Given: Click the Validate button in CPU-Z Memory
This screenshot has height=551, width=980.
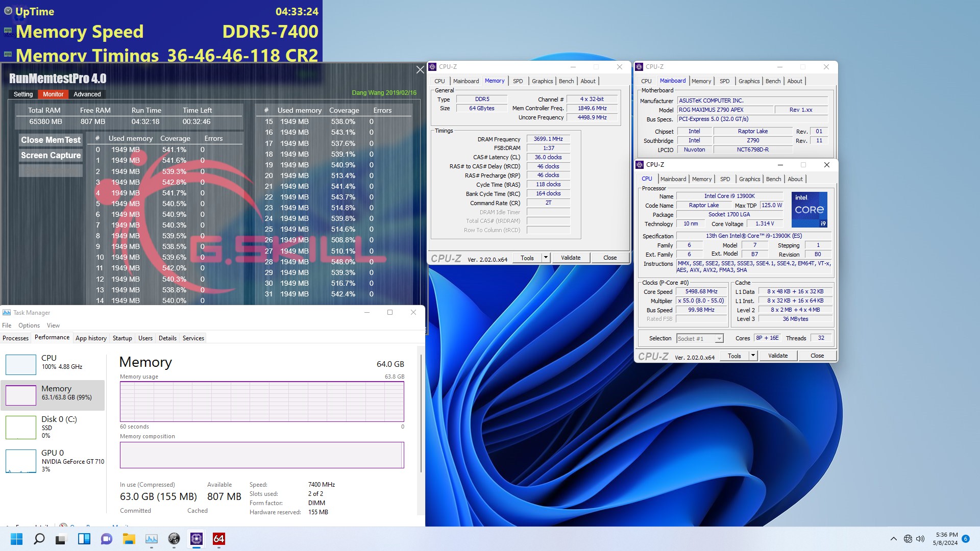Looking at the screenshot, I should tap(570, 258).
